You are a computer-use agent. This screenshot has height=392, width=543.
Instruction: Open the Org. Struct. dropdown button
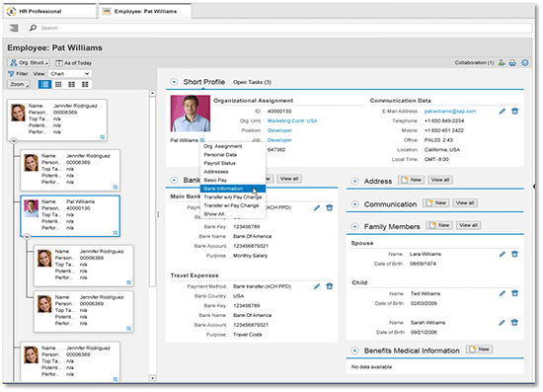tap(29, 62)
